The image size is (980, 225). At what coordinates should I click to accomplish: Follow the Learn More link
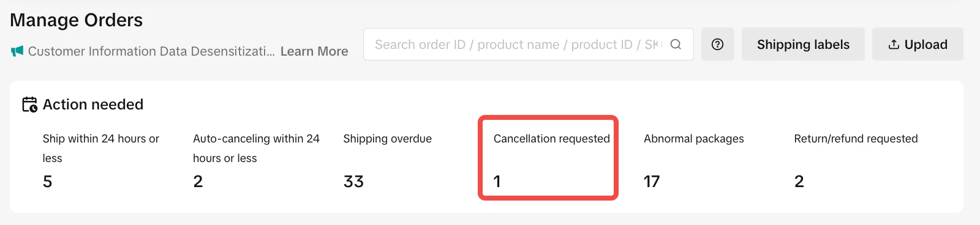314,51
